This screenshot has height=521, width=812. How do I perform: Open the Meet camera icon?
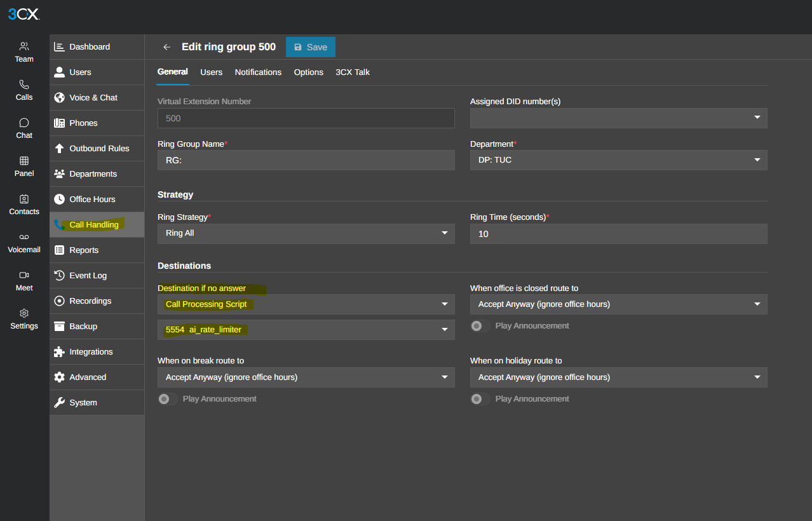24,275
